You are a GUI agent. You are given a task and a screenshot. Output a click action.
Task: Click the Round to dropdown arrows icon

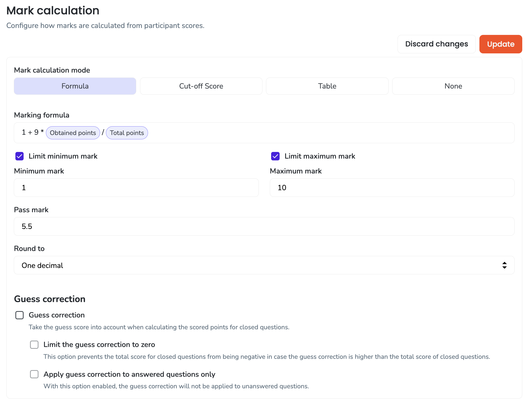tap(504, 265)
